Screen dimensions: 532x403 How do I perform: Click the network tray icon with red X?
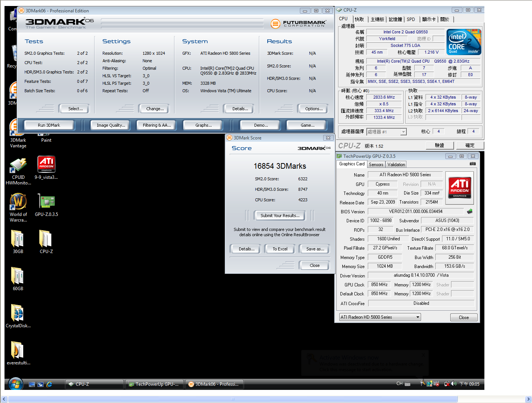[447, 384]
